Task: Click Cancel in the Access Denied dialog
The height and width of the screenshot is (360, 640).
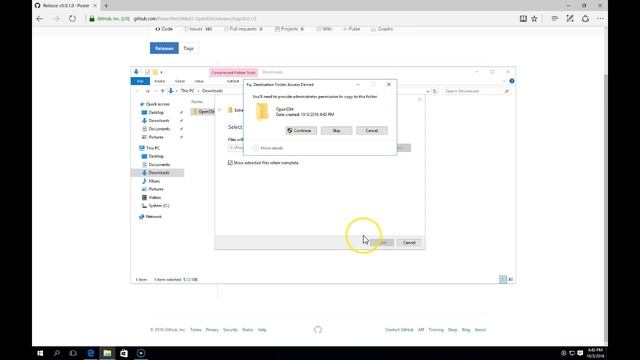Action: coord(371,131)
